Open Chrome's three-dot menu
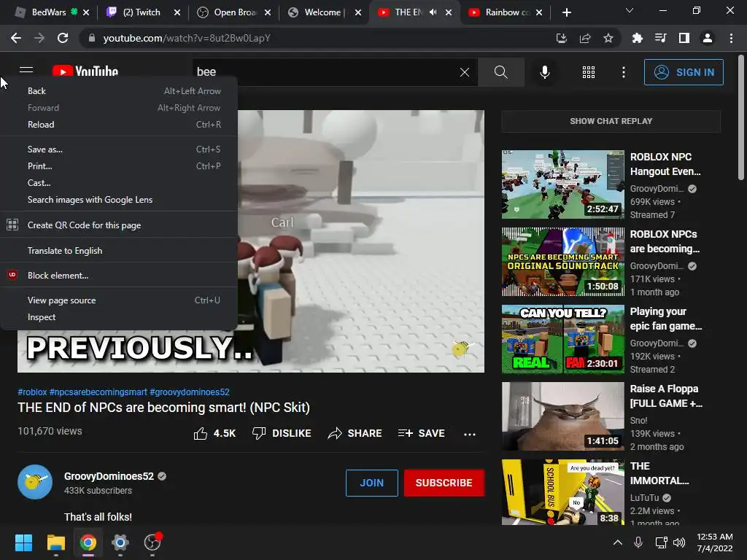The image size is (747, 560). (x=731, y=38)
